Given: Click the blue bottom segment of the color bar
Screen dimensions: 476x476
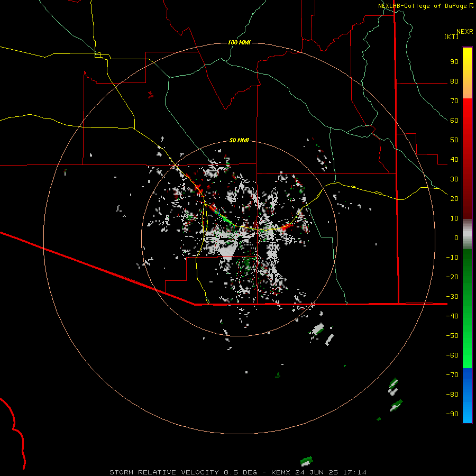Looking at the screenshot, I should pyautogui.click(x=467, y=396).
